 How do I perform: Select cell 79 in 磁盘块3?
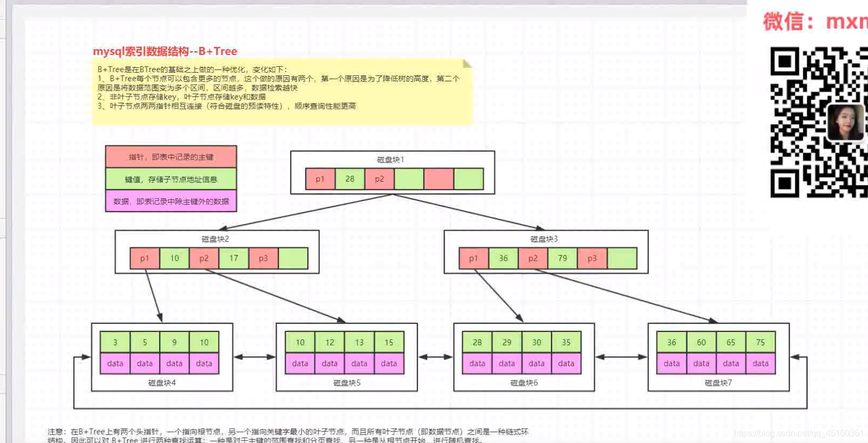pyautogui.click(x=563, y=258)
